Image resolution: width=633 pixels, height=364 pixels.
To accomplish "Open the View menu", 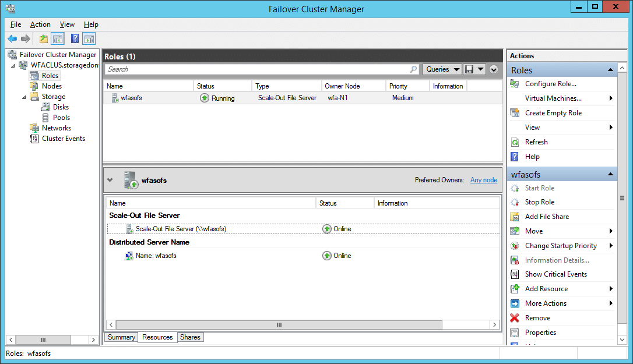I will (x=67, y=24).
